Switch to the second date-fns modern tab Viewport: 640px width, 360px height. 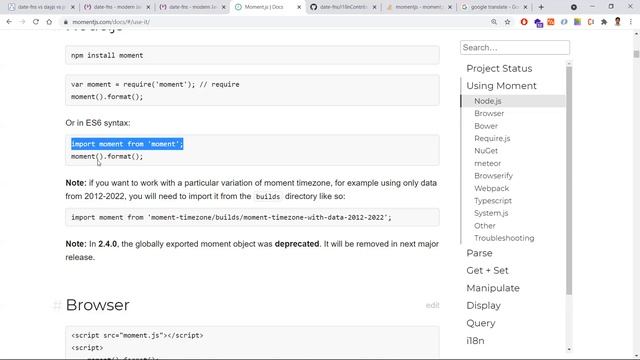[x=116, y=7]
